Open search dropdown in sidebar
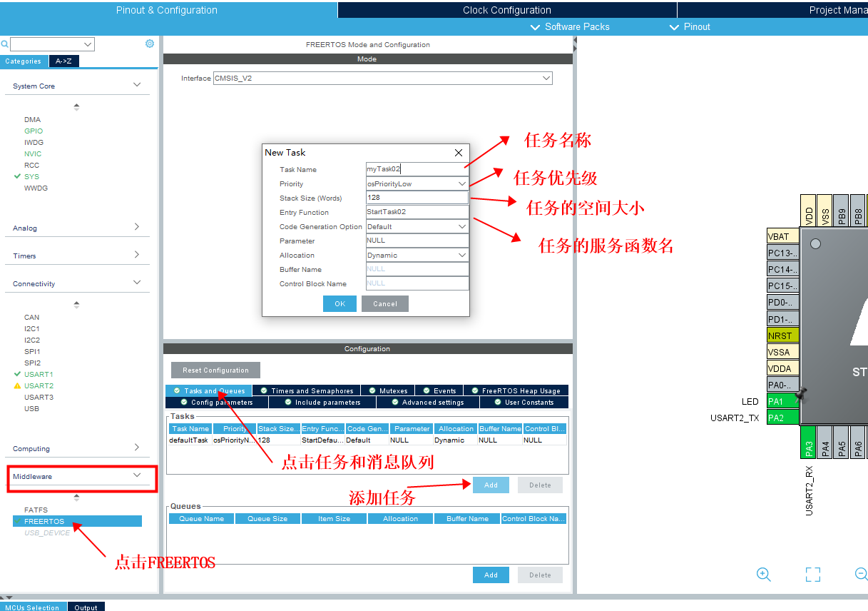This screenshot has width=868, height=611. (88, 44)
